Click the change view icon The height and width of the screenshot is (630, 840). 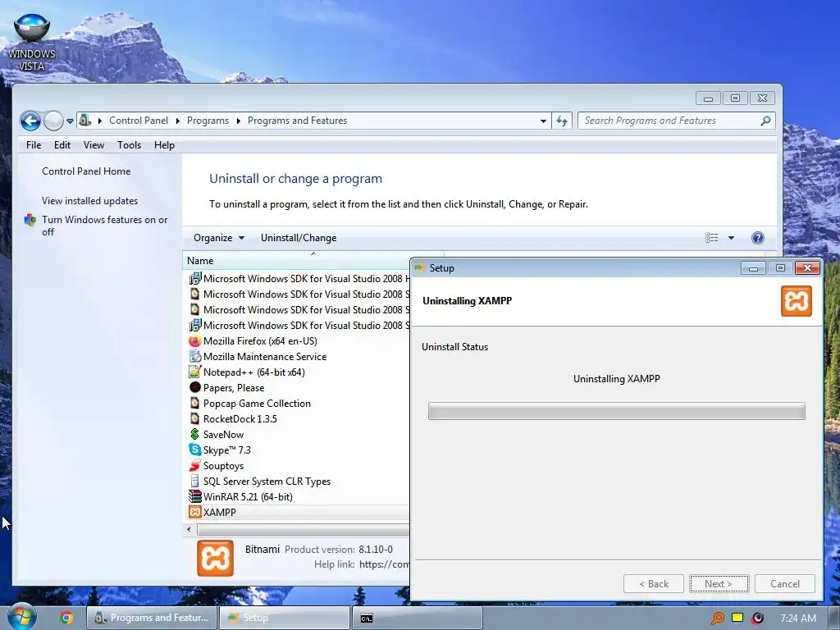711,238
